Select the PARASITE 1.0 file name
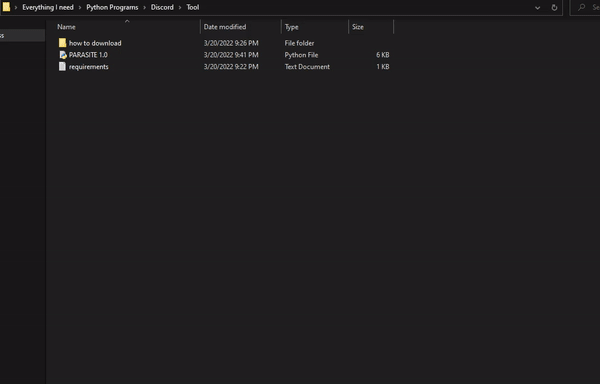Image resolution: width=600 pixels, height=384 pixels. click(88, 55)
